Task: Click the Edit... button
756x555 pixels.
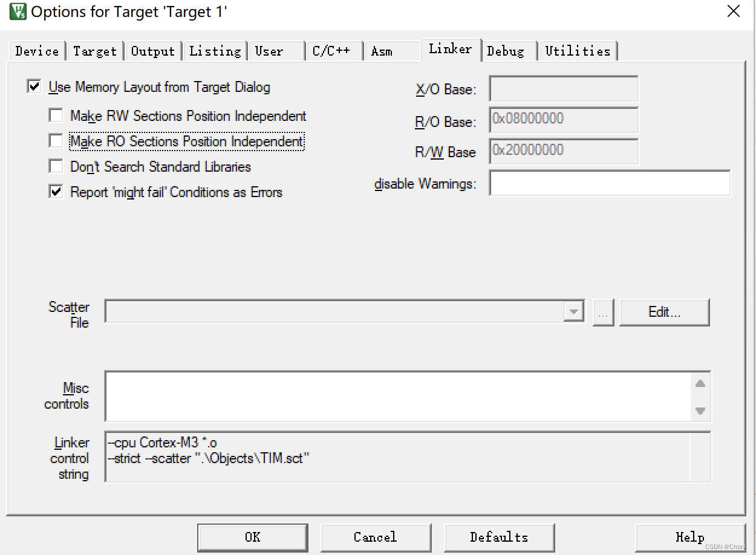Action: 664,313
